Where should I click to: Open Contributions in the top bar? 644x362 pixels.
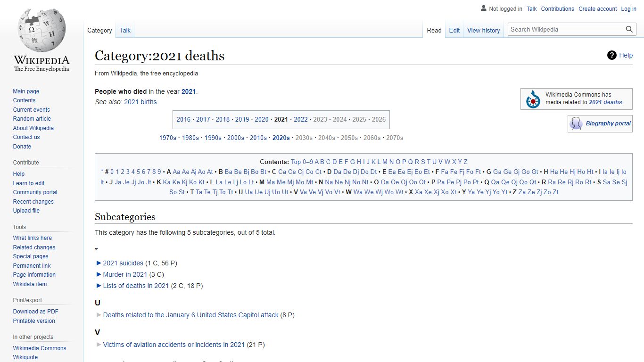pyautogui.click(x=557, y=9)
